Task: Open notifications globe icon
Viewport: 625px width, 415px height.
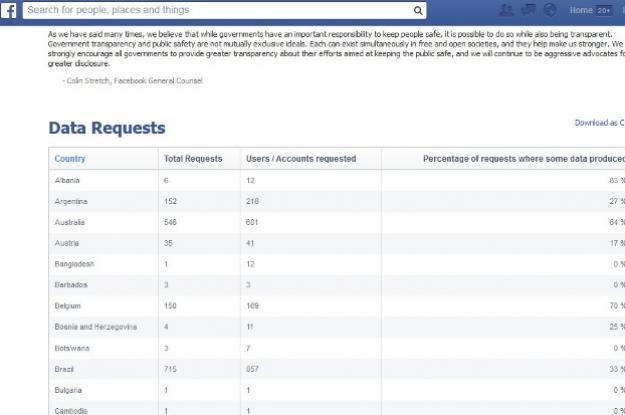Action: coord(550,10)
